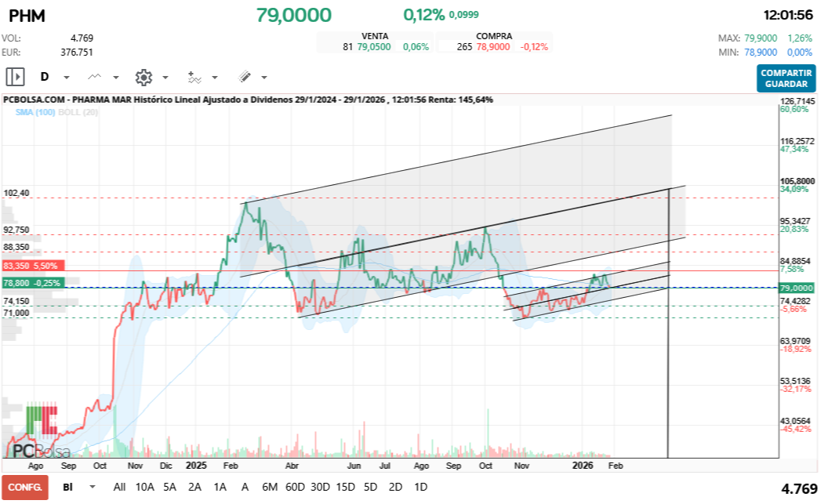Open the CONFG. button
828x504 pixels.
pos(25,487)
